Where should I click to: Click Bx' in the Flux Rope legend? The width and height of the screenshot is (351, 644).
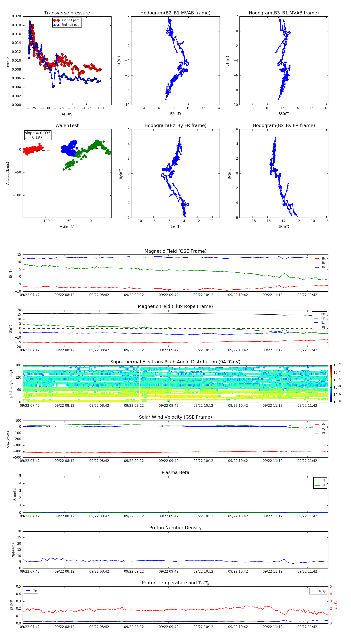point(320,314)
